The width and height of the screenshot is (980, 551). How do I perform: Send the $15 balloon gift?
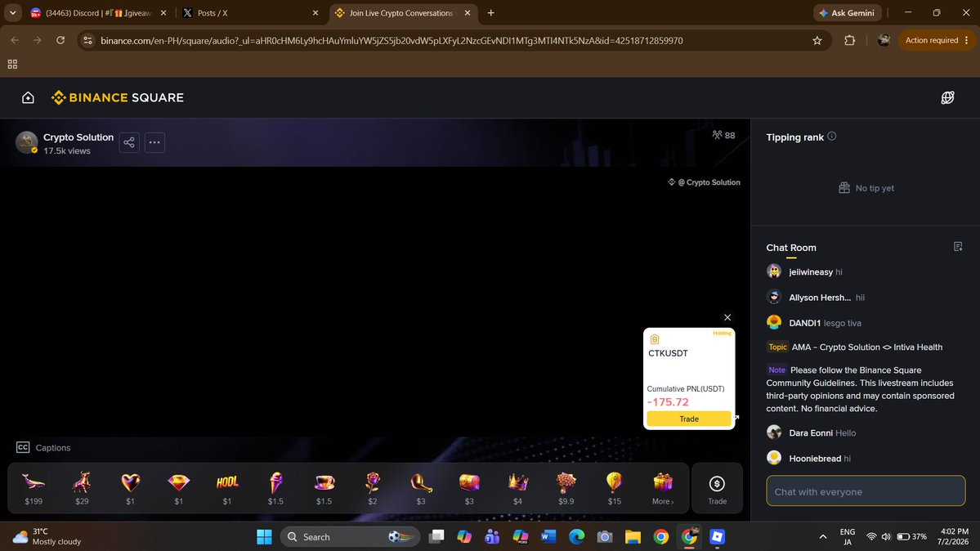pyautogui.click(x=615, y=488)
